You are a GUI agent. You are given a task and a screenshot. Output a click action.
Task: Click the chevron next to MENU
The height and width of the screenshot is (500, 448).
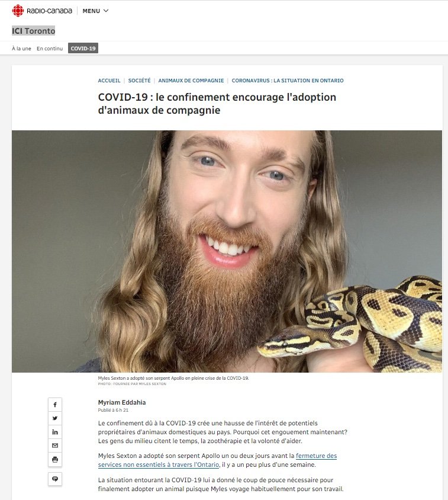point(106,11)
